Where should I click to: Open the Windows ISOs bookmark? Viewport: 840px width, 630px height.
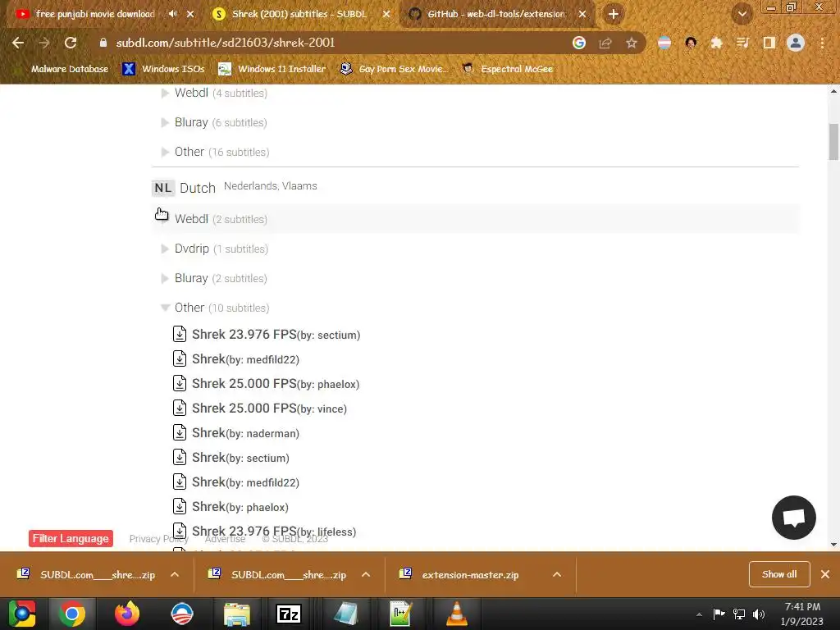[x=164, y=69]
